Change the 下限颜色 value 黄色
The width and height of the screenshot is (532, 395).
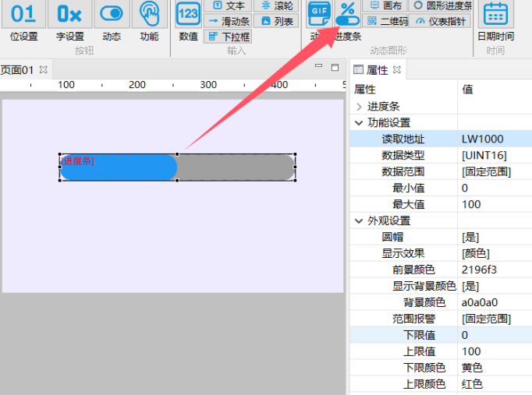pyautogui.click(x=495, y=368)
